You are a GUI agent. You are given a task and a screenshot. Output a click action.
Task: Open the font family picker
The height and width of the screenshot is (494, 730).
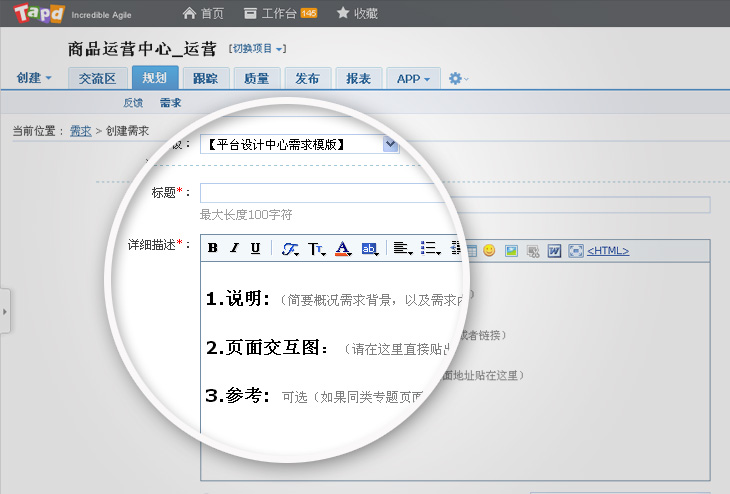(x=290, y=249)
